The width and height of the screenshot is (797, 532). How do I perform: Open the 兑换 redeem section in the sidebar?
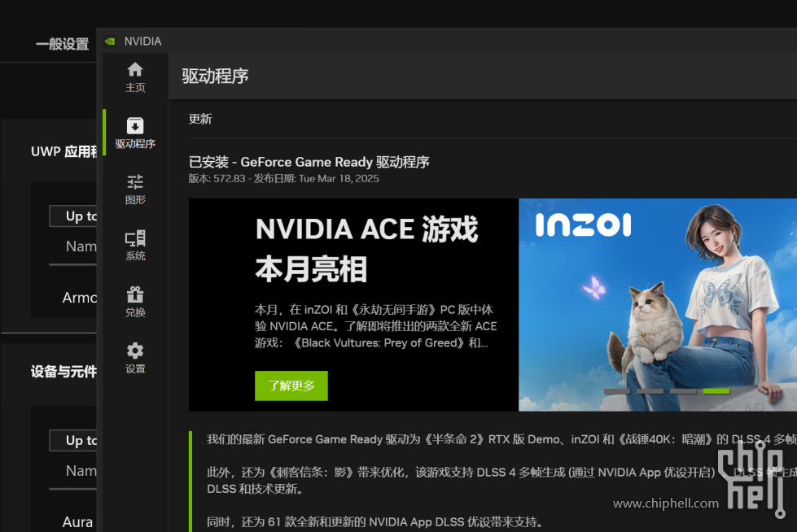(x=135, y=302)
